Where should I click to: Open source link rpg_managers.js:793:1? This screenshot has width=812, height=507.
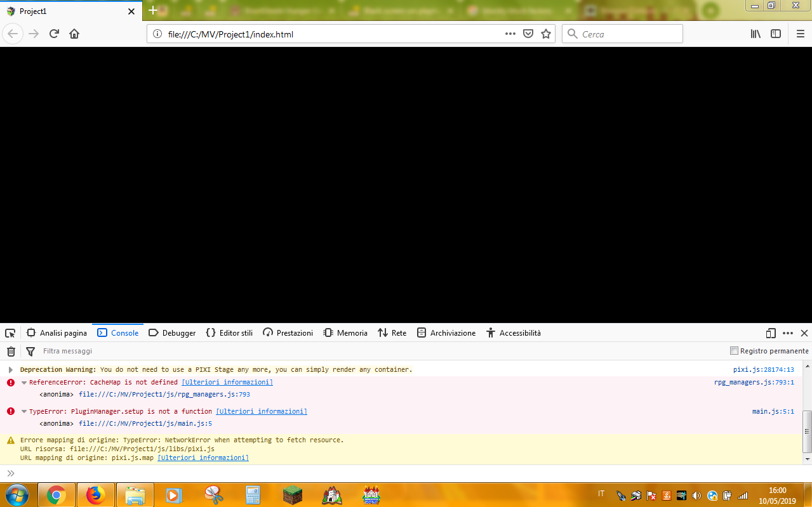point(754,383)
